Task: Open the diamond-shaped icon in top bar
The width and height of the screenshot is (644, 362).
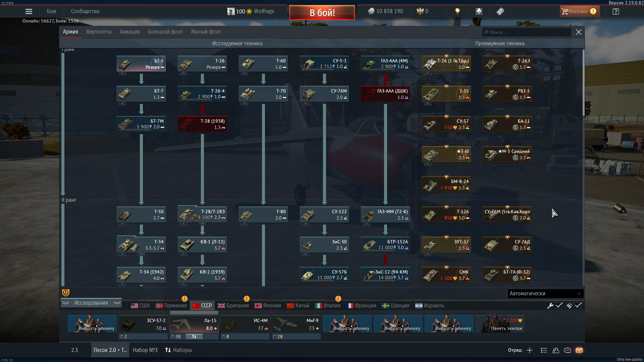Action: click(x=479, y=11)
